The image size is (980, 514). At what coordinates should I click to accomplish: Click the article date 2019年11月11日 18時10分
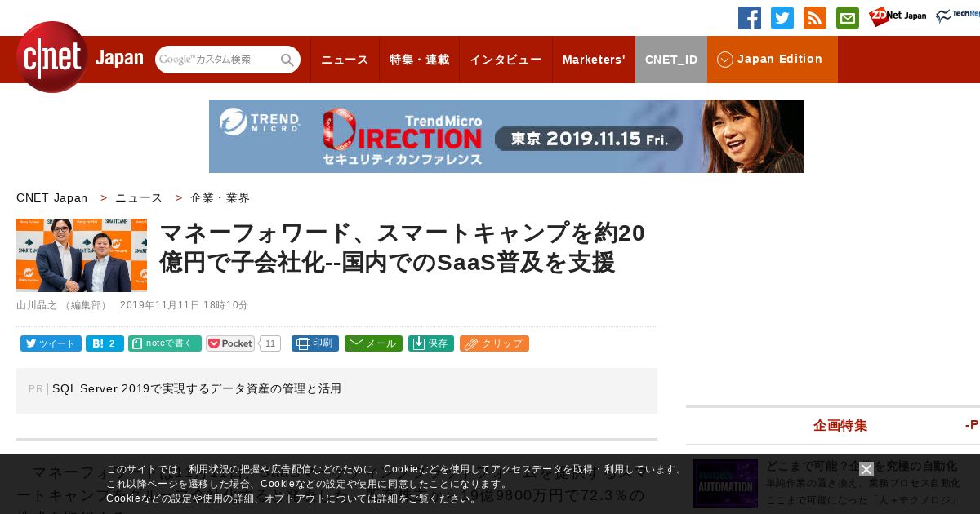point(184,305)
